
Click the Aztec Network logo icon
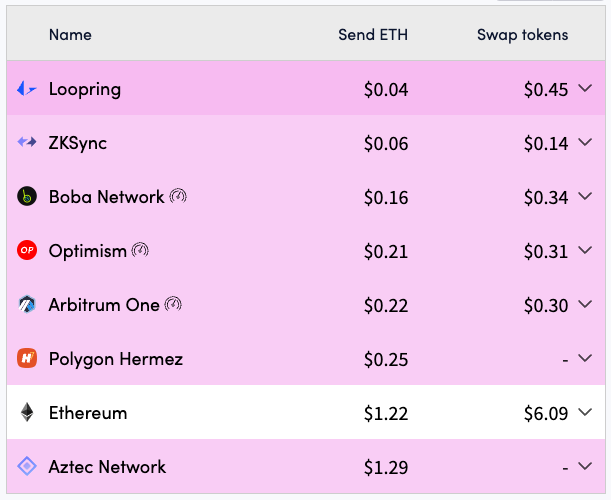click(27, 467)
